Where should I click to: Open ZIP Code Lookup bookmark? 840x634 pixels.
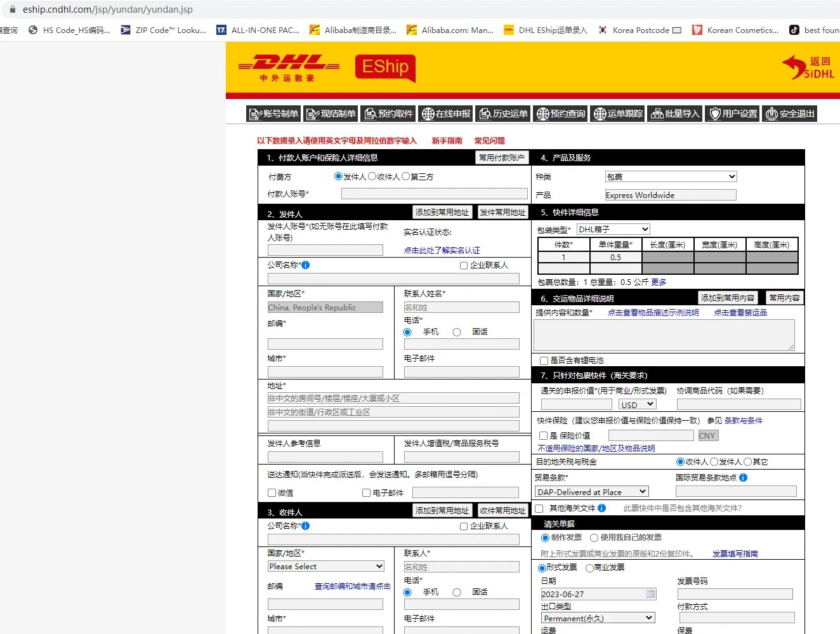164,30
